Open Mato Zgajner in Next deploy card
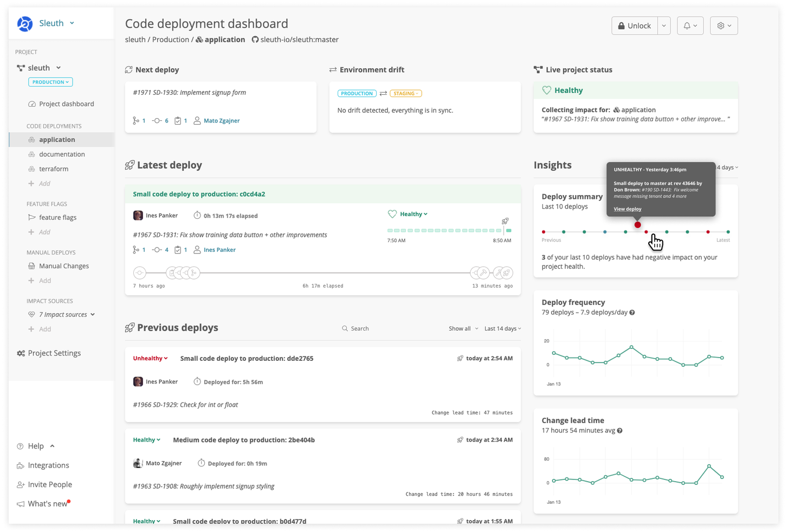Image resolution: width=788 pixels, height=532 pixels. click(222, 121)
